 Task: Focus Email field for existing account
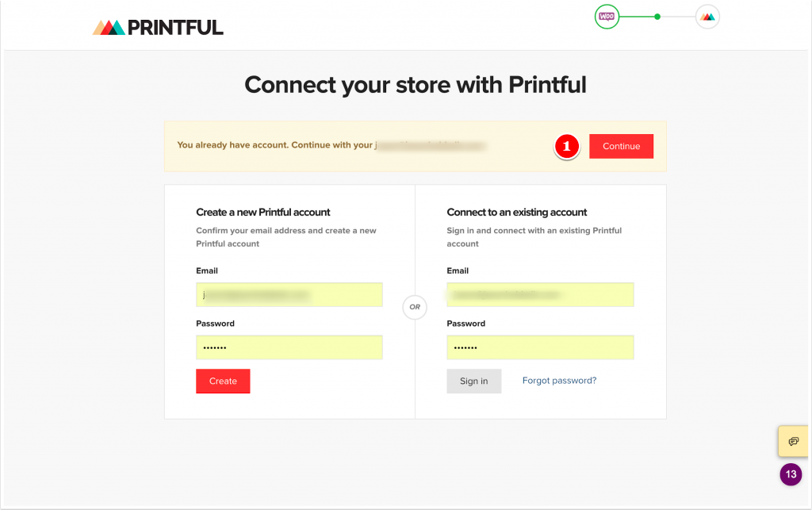[540, 294]
